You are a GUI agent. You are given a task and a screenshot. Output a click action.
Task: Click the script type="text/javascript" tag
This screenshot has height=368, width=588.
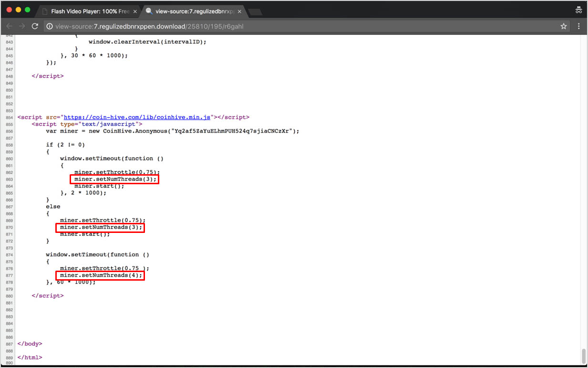pyautogui.click(x=87, y=124)
